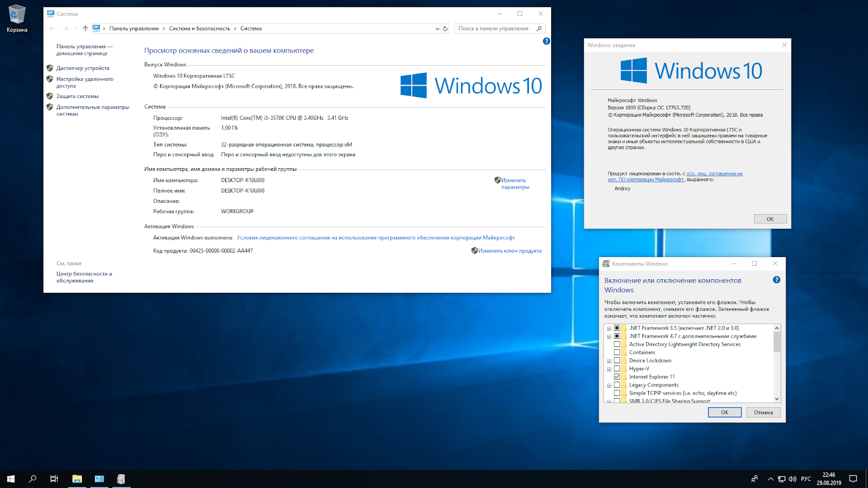The image size is (868, 488).
Task: Click Отмена in Компоненты Windows dialog
Action: [x=763, y=413]
